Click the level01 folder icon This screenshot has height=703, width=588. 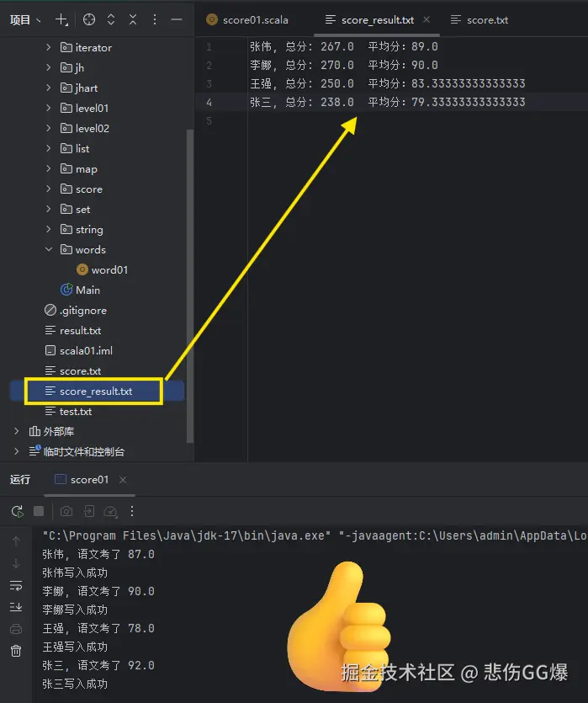(x=66, y=108)
